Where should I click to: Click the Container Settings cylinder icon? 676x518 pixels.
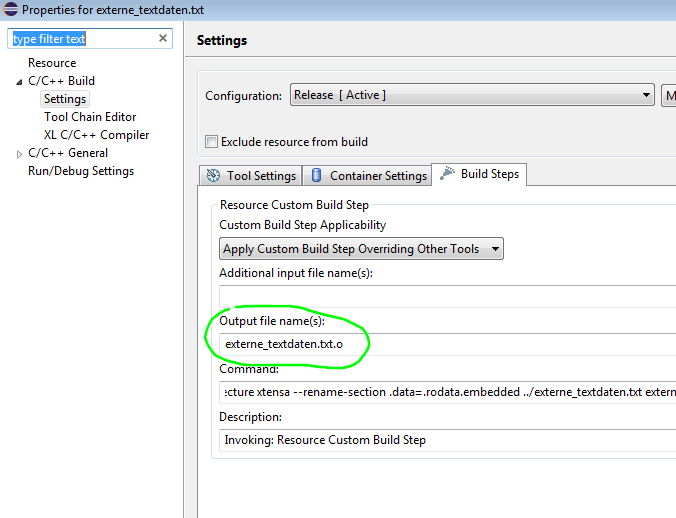[x=316, y=175]
